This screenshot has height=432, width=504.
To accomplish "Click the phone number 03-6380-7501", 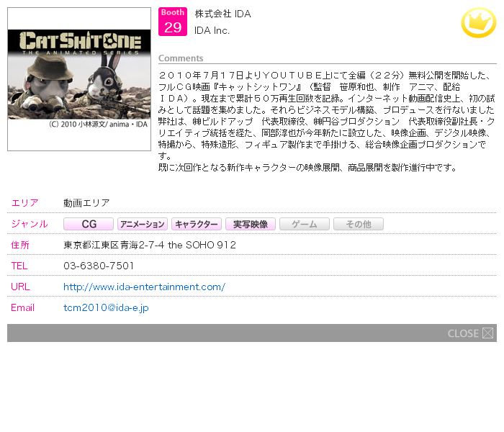I will pyautogui.click(x=99, y=266).
